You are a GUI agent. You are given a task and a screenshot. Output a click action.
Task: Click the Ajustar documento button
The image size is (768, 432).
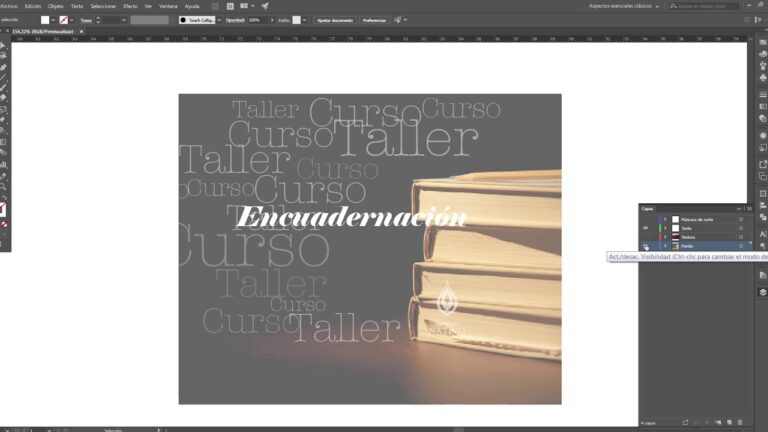pos(335,20)
